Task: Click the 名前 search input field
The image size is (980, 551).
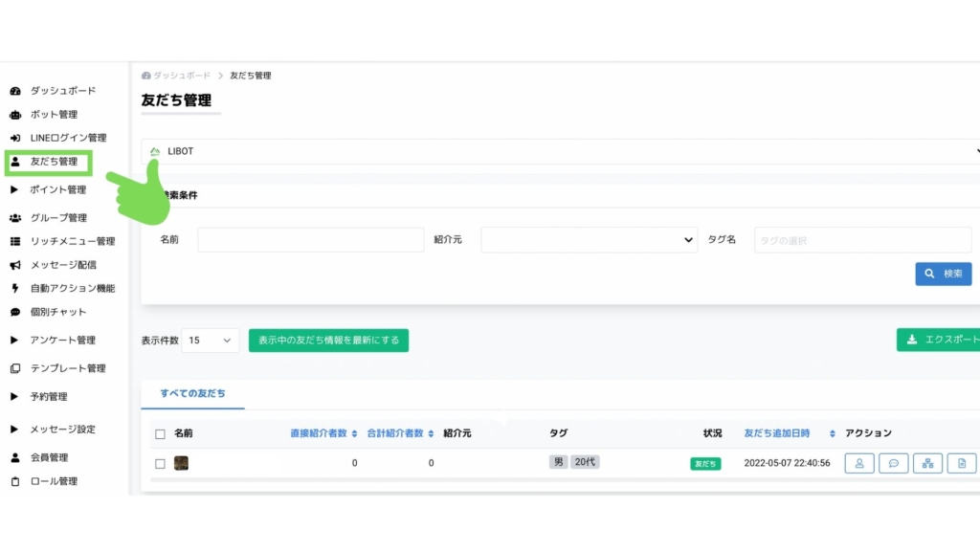Action: [x=310, y=239]
